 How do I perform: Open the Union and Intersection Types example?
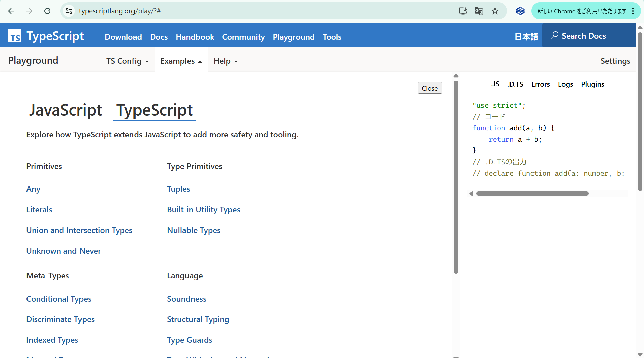pyautogui.click(x=79, y=230)
